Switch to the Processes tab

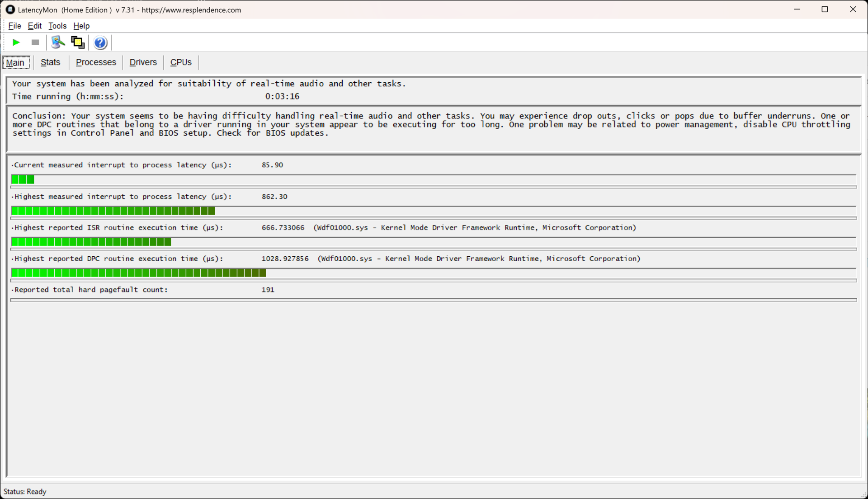96,62
